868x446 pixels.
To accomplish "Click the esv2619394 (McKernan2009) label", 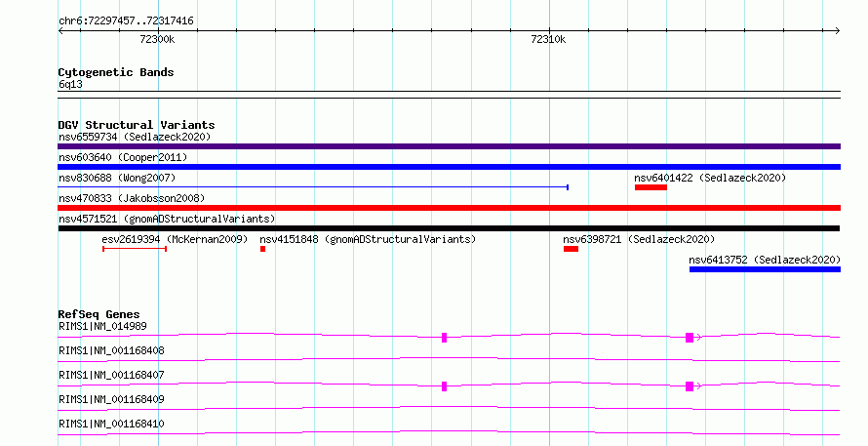I will click(x=175, y=239).
